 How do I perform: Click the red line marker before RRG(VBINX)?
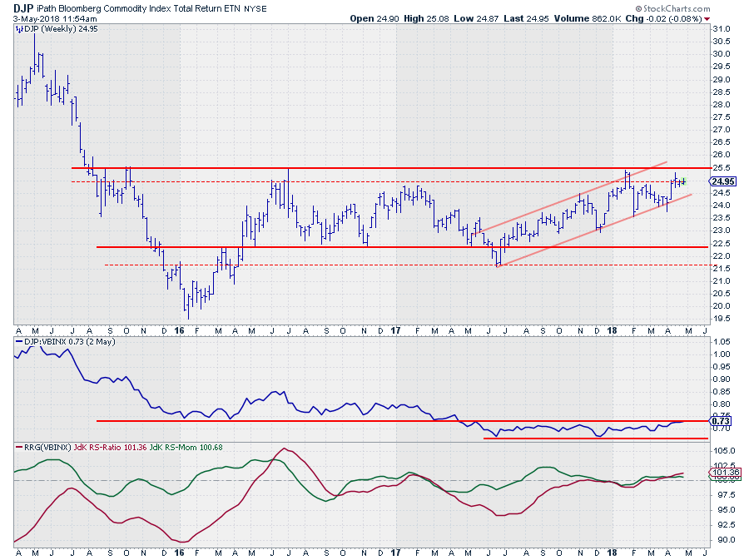(19, 448)
